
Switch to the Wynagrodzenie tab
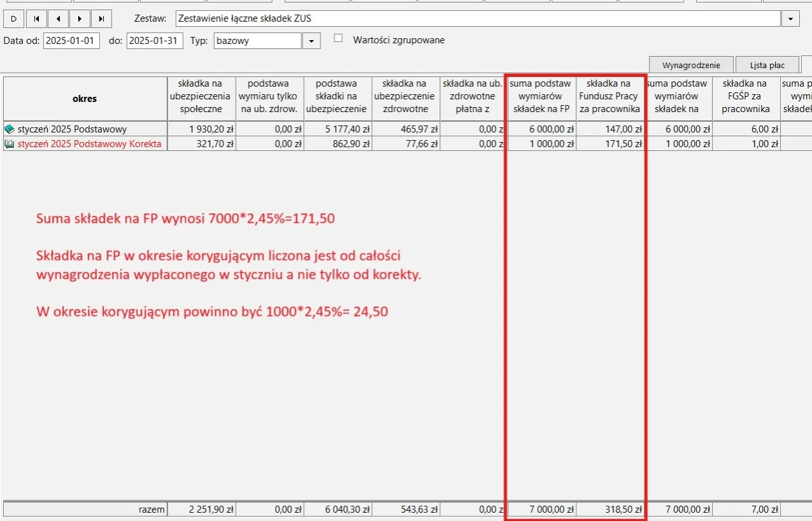[690, 65]
